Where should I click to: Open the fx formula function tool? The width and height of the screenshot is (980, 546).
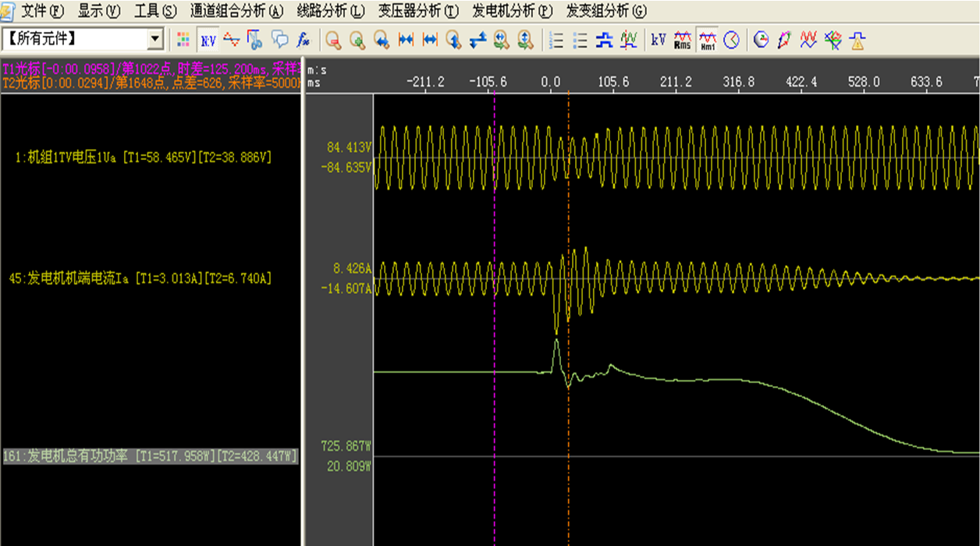pyautogui.click(x=304, y=40)
